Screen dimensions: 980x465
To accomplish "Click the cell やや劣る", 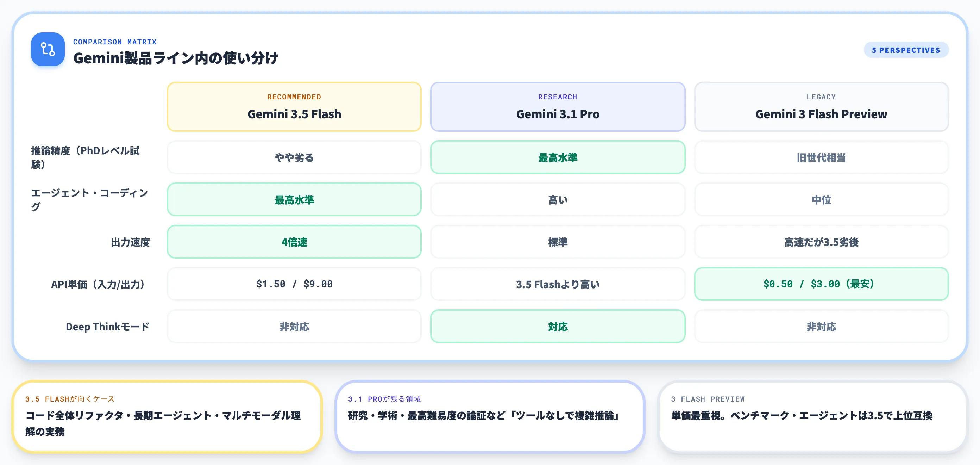I will pyautogui.click(x=294, y=157).
